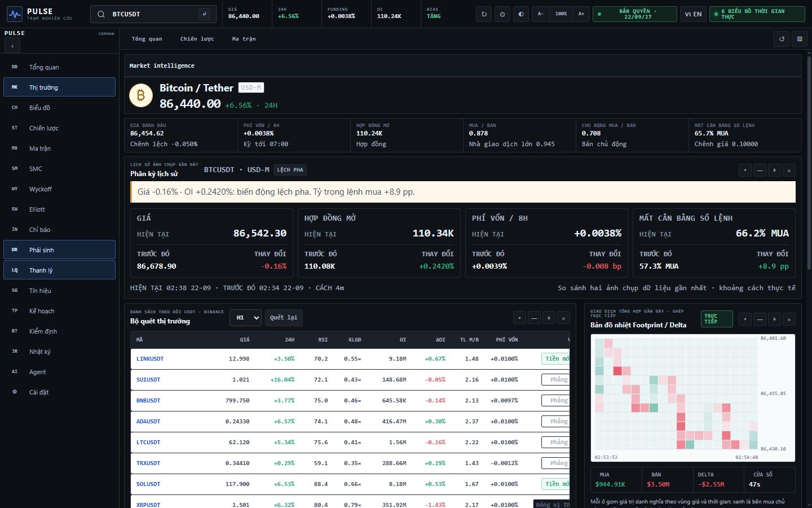This screenshot has height=508, width=812.
Task: Open Kiểm định in the sidebar
Action: (59, 331)
